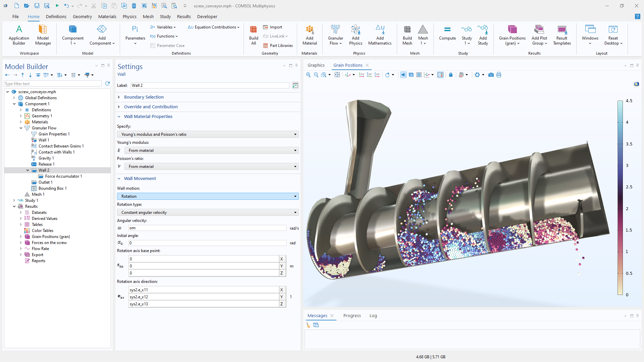
Task: Click the Zoom Extents icon
Action: 337,75
